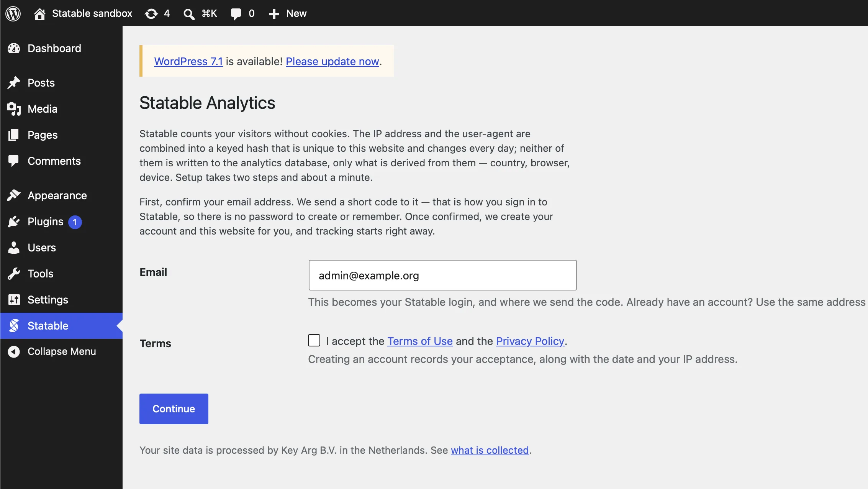This screenshot has height=489, width=868.
Task: Click the Posts pin icon
Action: click(14, 83)
